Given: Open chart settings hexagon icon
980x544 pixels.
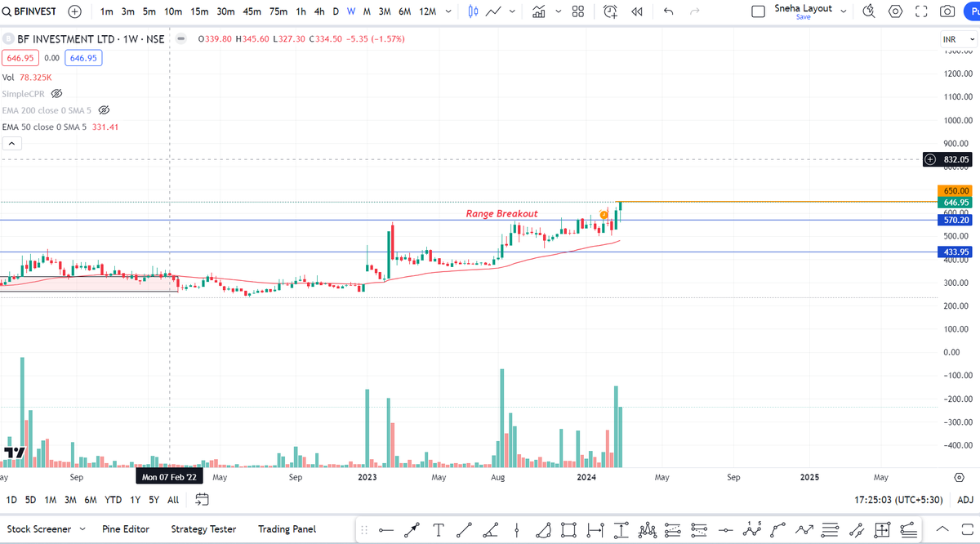Looking at the screenshot, I should 896,11.
